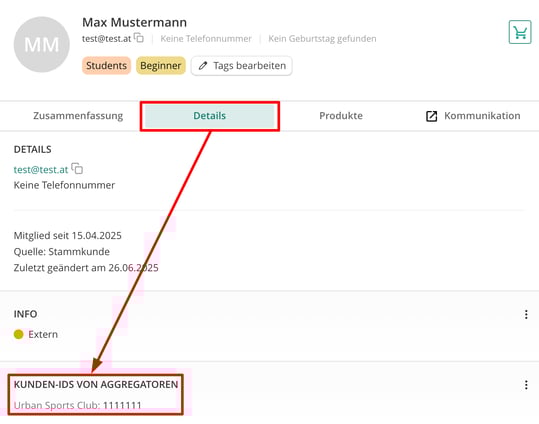Click the Beginner tag
The image size is (539, 424).
161,65
